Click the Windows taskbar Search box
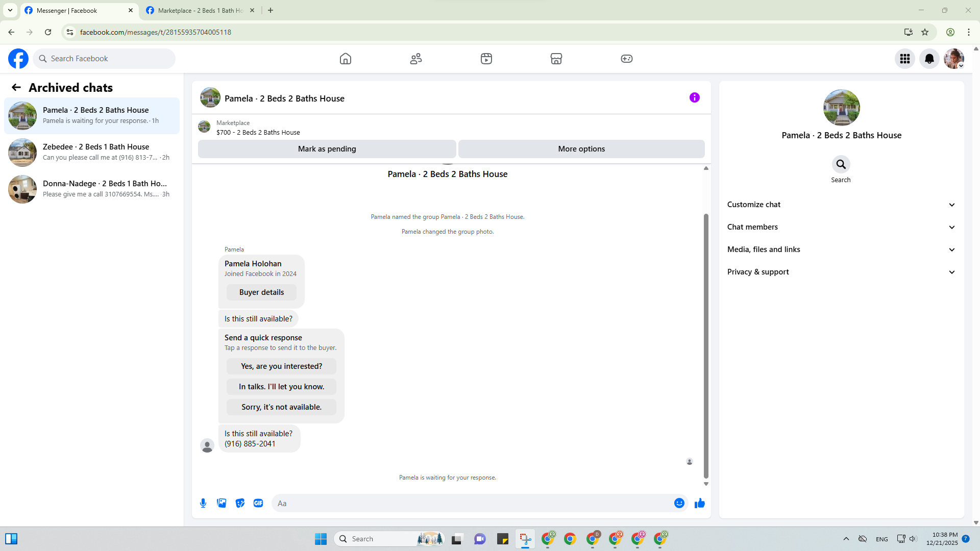 point(389,539)
